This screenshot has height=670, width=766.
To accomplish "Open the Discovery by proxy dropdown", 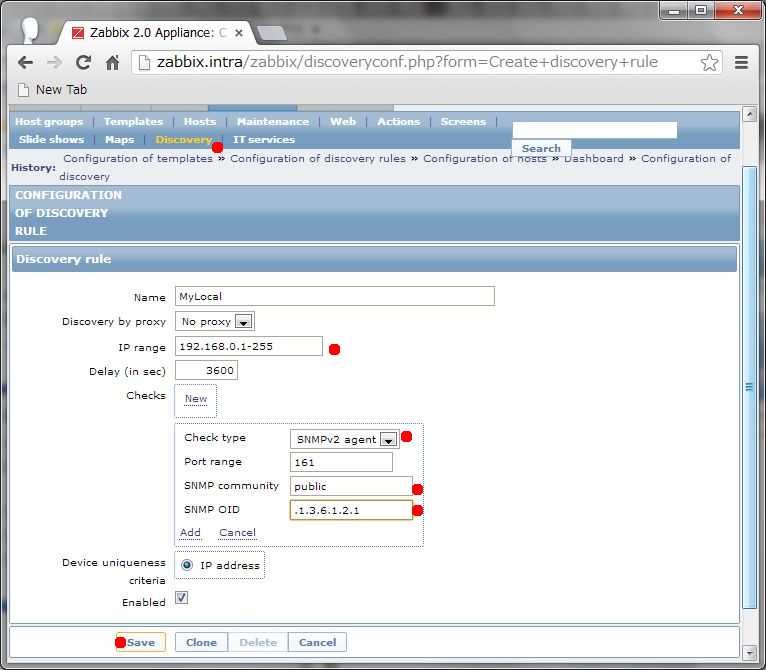I will (215, 322).
